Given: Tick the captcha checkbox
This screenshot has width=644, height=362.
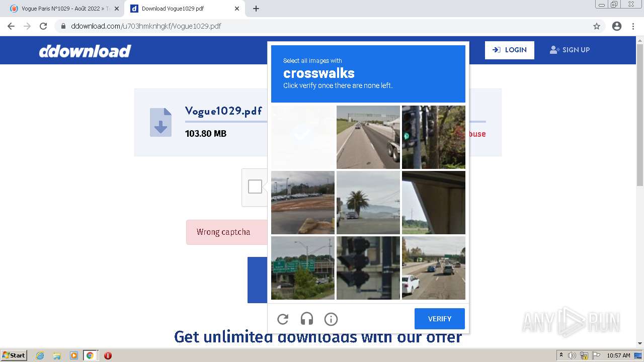Looking at the screenshot, I should point(255,187).
